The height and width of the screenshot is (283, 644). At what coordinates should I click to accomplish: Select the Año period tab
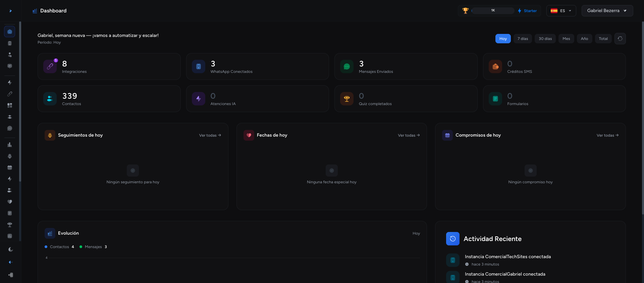pyautogui.click(x=584, y=39)
